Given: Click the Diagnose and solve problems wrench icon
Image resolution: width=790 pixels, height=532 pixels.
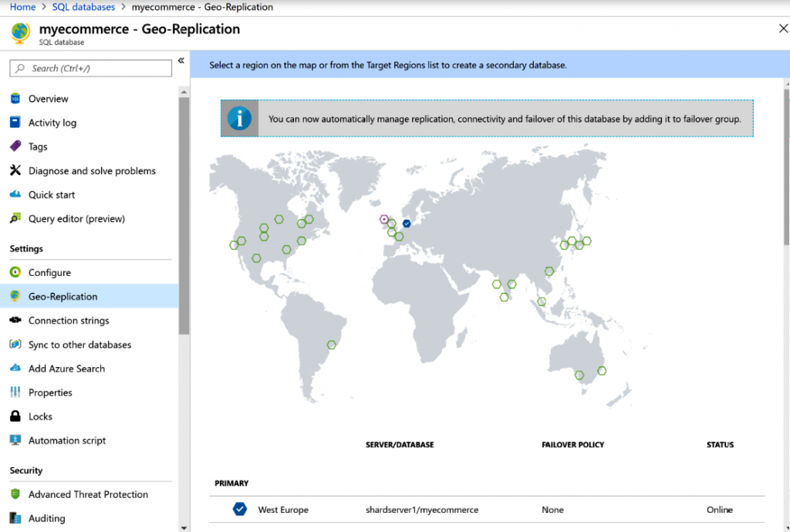Looking at the screenshot, I should pos(15,170).
